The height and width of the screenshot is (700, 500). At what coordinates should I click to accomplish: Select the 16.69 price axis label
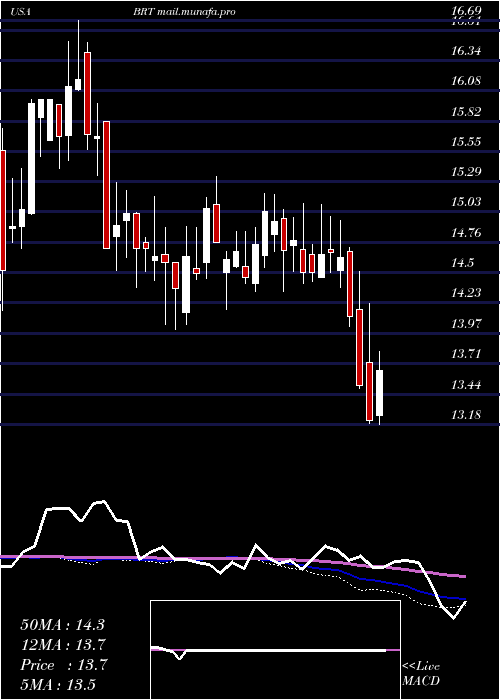click(467, 11)
